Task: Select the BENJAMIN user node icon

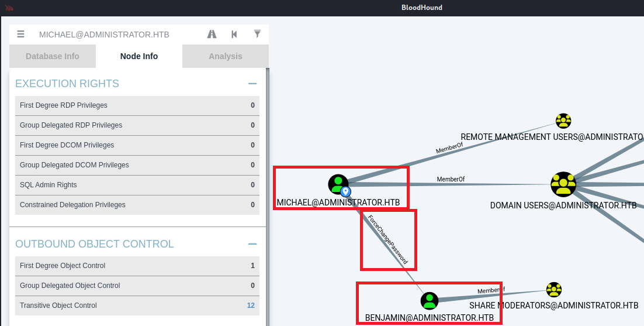Action: coord(430,301)
